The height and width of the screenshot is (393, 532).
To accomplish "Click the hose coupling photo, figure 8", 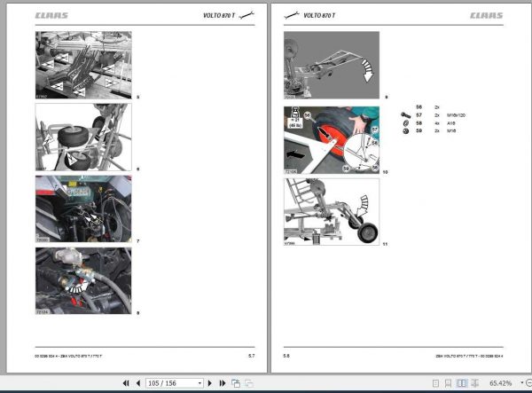I will (83, 280).
